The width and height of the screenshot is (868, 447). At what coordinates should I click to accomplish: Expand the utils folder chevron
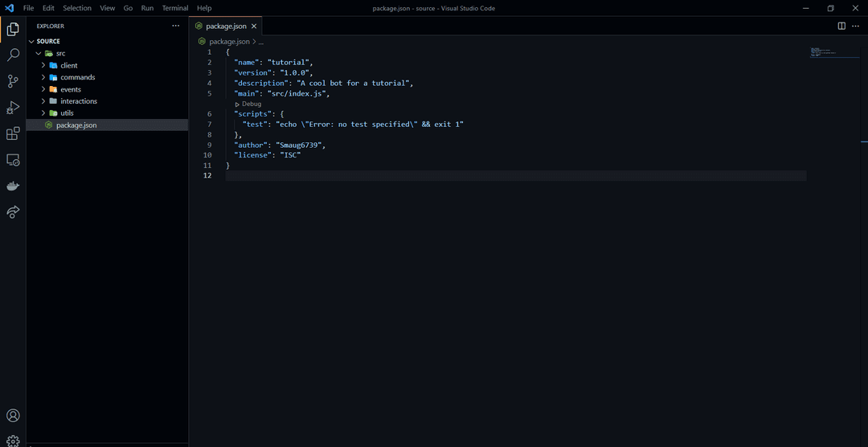[x=43, y=113]
